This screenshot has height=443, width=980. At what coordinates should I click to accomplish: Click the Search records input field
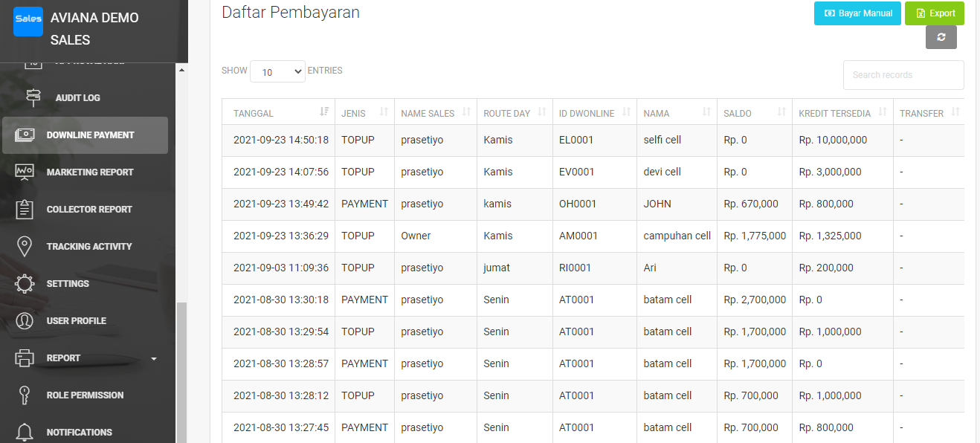point(903,75)
